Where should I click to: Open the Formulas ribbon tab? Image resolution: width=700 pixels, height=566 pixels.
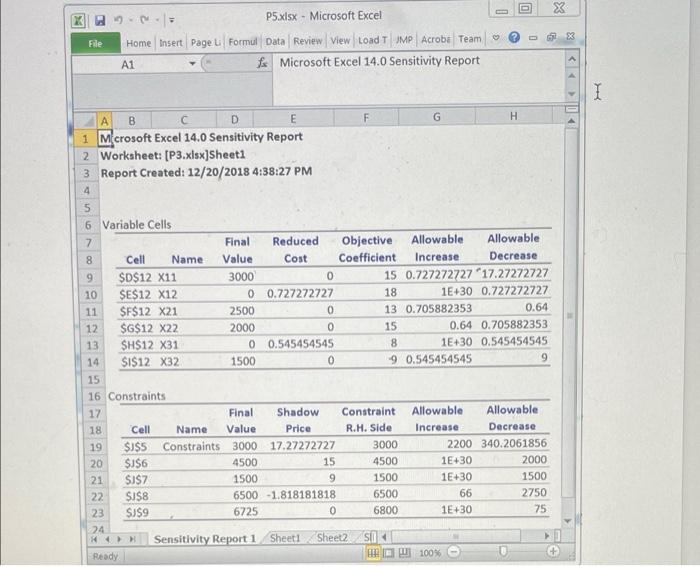pyautogui.click(x=243, y=42)
